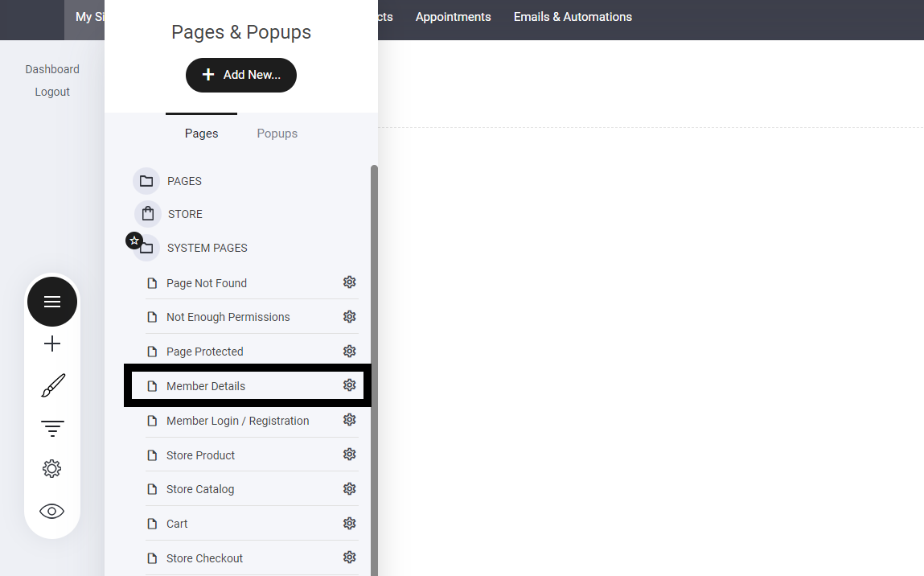The image size is (924, 576).
Task: Click the Add New... button
Action: 241,75
